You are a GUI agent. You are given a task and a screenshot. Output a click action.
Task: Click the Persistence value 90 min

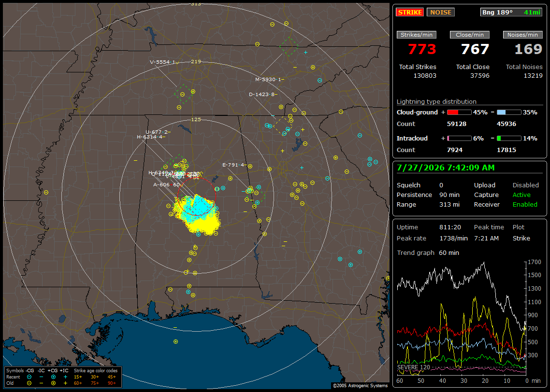pos(449,195)
